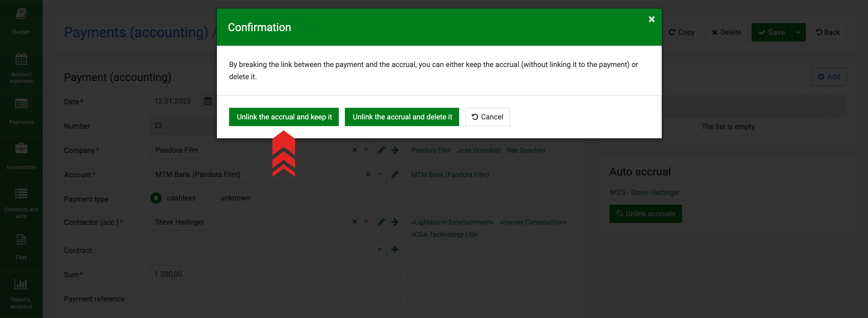Click the Delete button
The height and width of the screenshot is (318, 868).
point(726,32)
